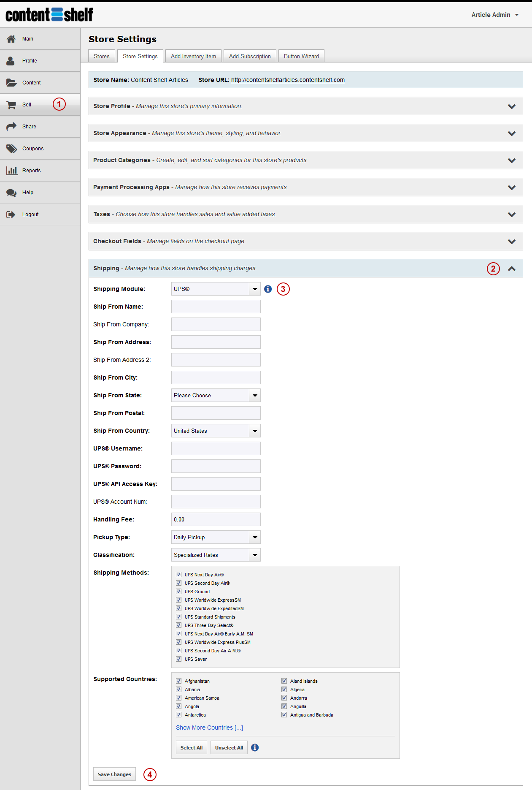Uncheck UPS Ground shipping method
This screenshot has height=790, width=532.
point(179,592)
